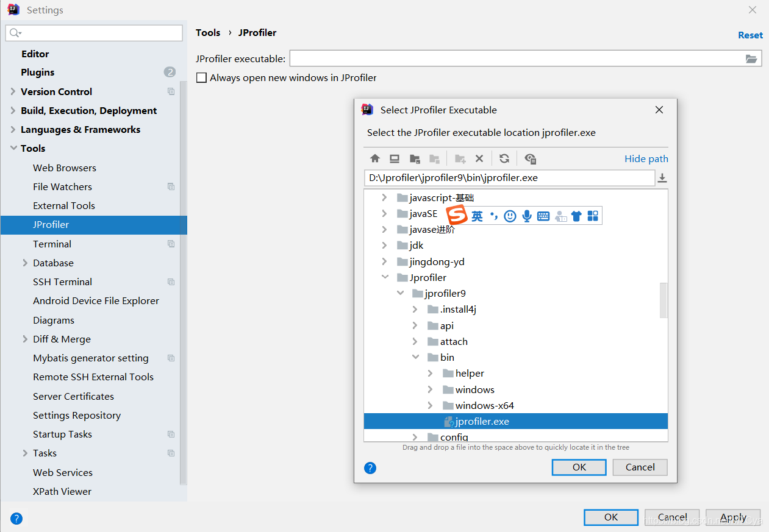Delete selected item with X toolbar icon
Screen dimensions: 769x532
(479, 158)
